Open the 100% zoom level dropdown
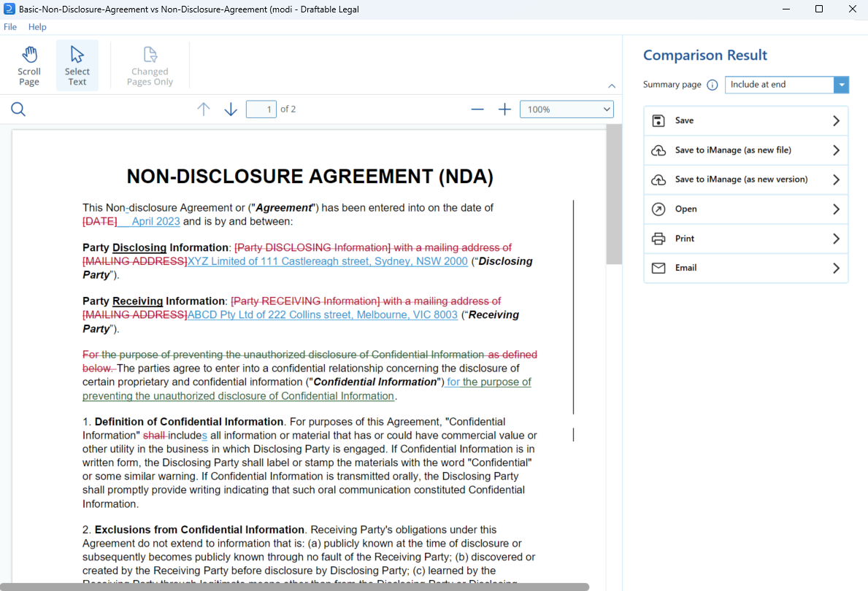The height and width of the screenshot is (591, 868). [566, 109]
